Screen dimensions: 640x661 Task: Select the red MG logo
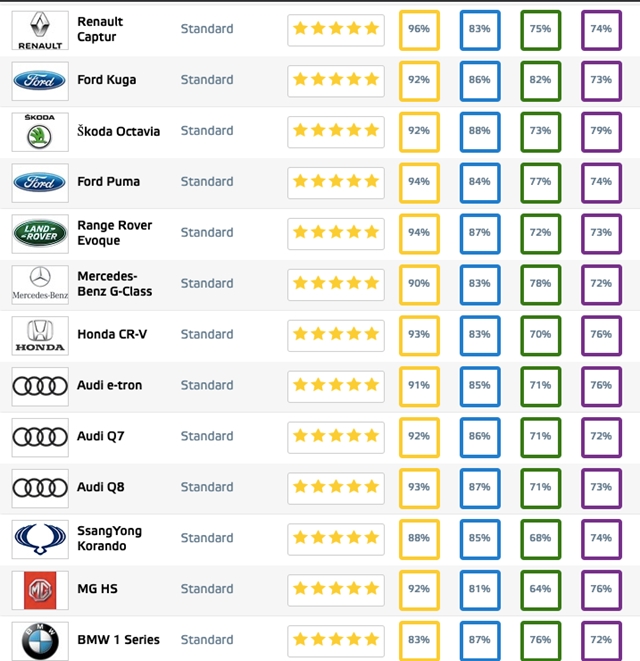click(40, 590)
